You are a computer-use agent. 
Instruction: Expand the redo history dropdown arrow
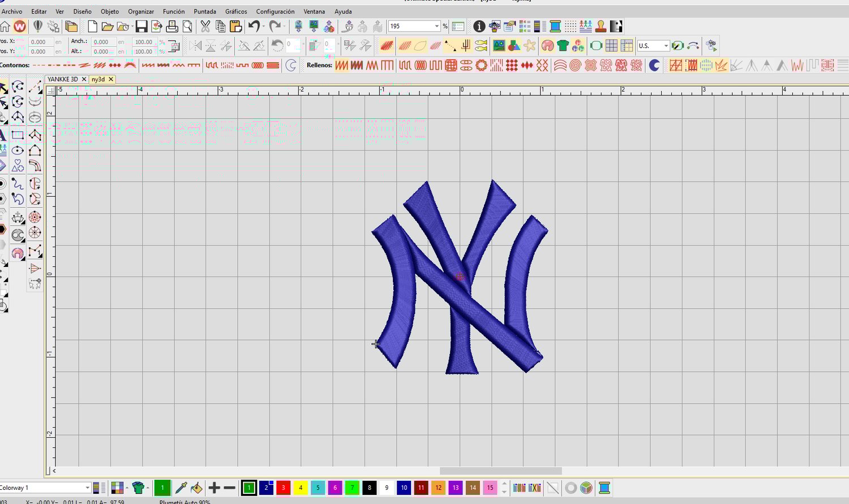(284, 26)
